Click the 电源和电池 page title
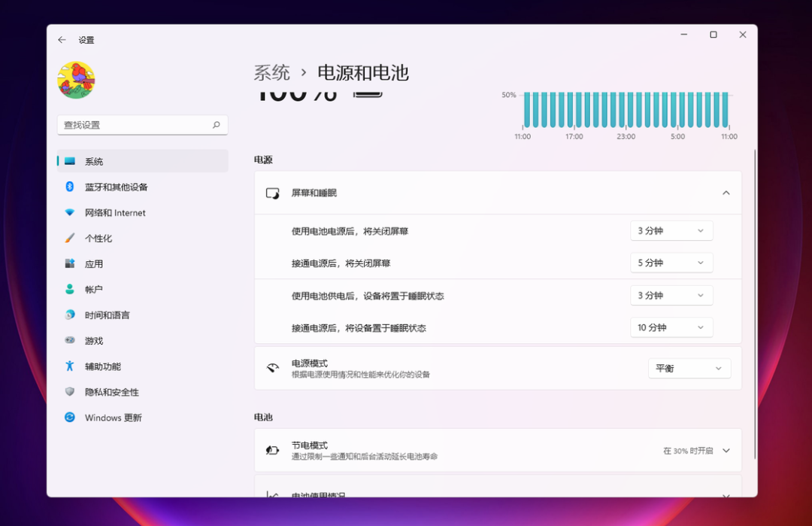Viewport: 812px width, 526px height. click(x=363, y=72)
